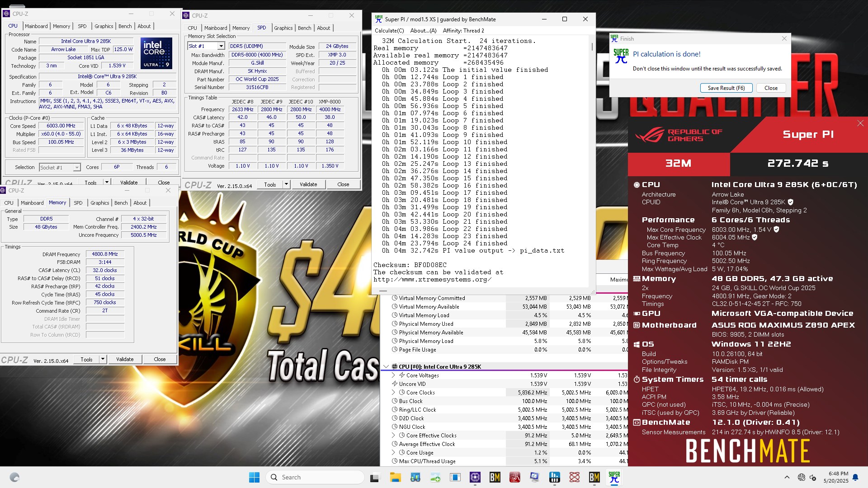Open Memory tab in the CPU-Z SPD window
This screenshot has width=868, height=488.
coord(241,28)
